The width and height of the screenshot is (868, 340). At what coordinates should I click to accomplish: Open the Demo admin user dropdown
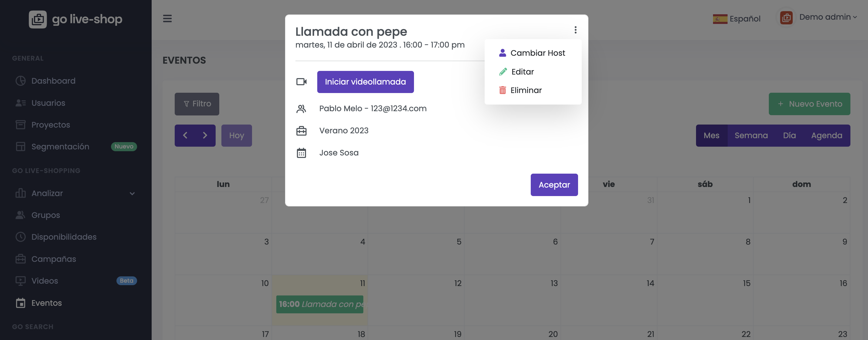click(x=828, y=17)
